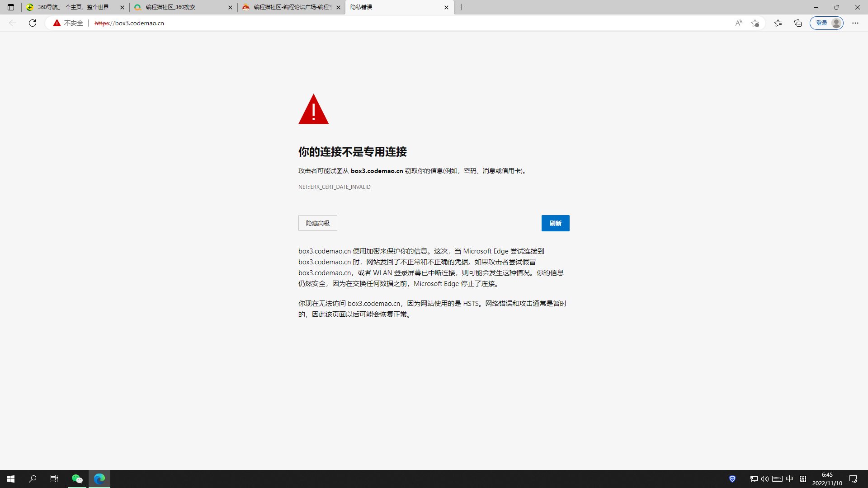
Task: Reload the page with the refresh icon
Action: pos(33,23)
